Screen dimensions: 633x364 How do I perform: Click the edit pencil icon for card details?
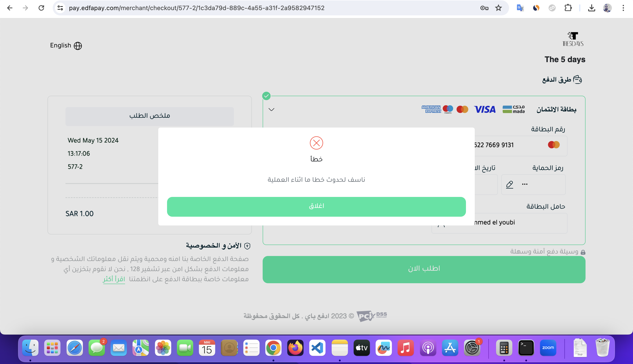[509, 184]
